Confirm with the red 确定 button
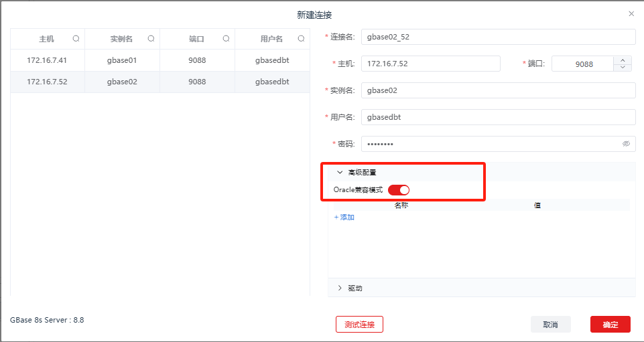Screen dimensions: 644x342 tap(610, 325)
